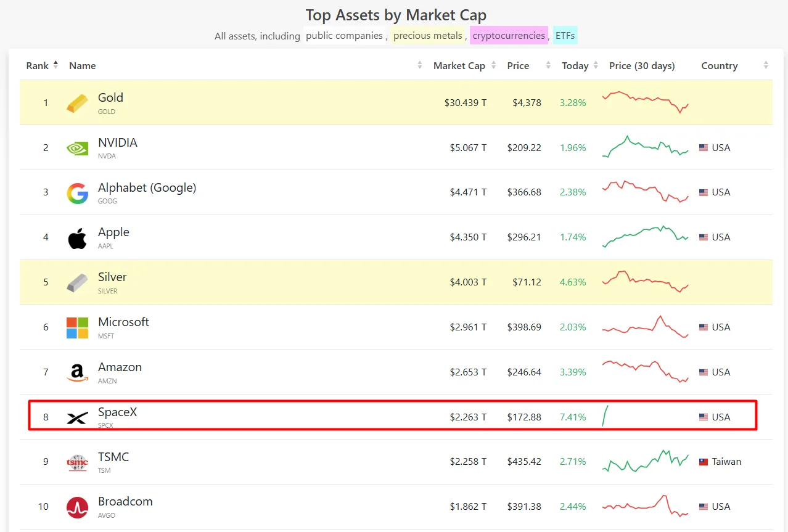
Task: Click the 7.41% today change
Action: [573, 417]
